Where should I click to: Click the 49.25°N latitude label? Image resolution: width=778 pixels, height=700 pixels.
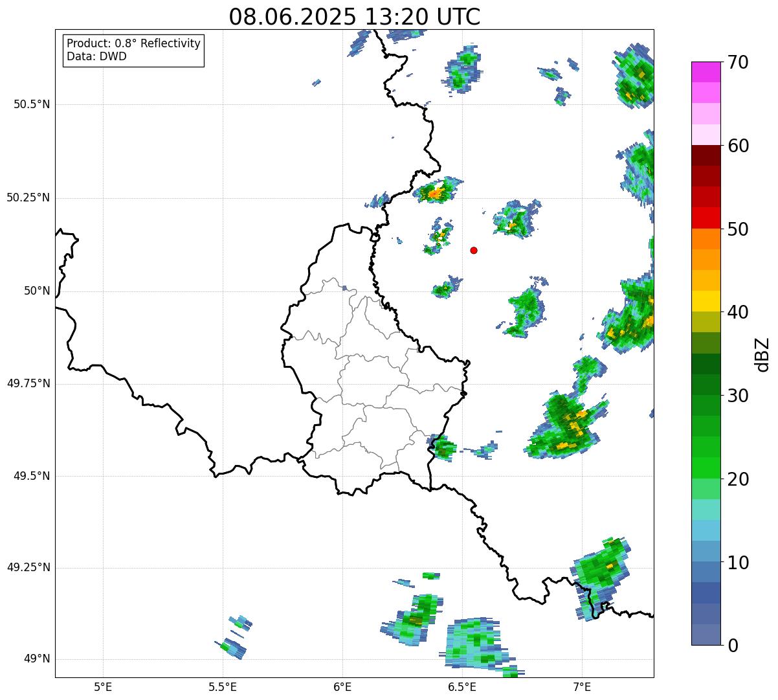click(x=28, y=567)
